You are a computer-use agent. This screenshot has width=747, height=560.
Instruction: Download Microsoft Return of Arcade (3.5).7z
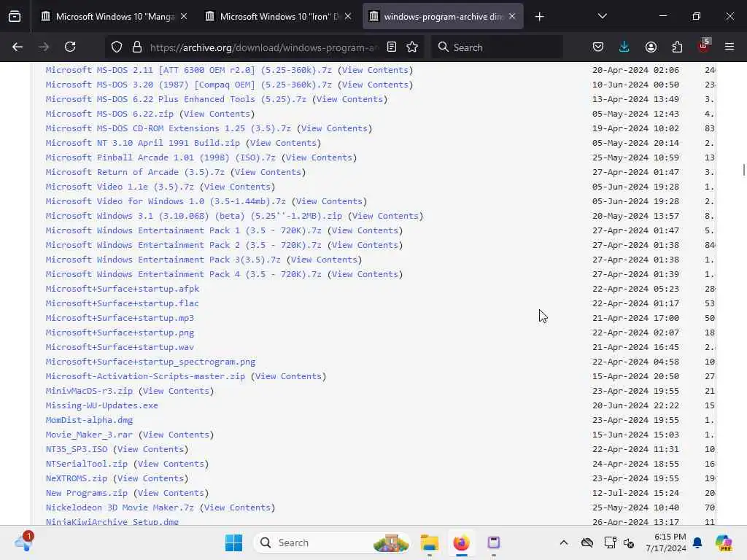pos(135,172)
